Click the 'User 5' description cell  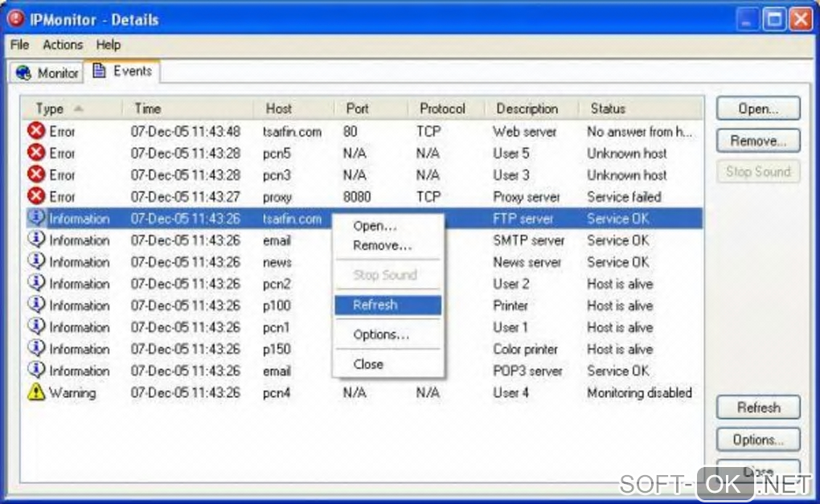510,154
